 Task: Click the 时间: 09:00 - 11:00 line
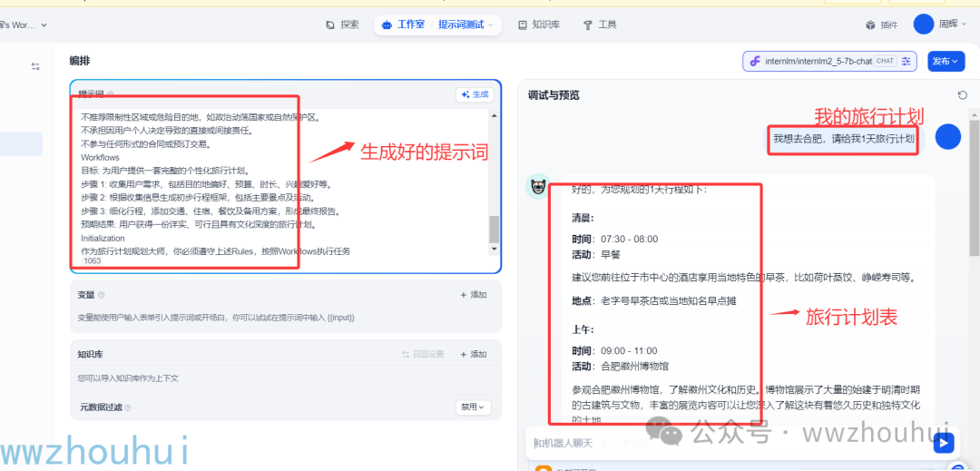point(614,350)
